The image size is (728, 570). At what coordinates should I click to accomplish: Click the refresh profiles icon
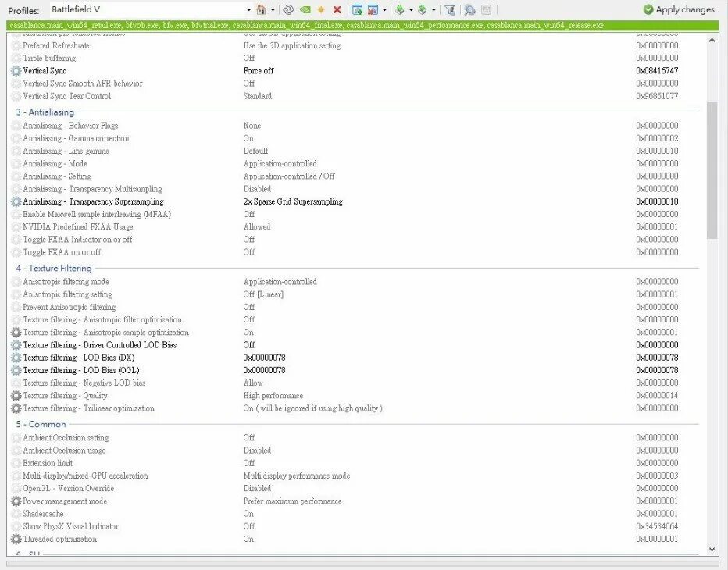pyautogui.click(x=288, y=9)
